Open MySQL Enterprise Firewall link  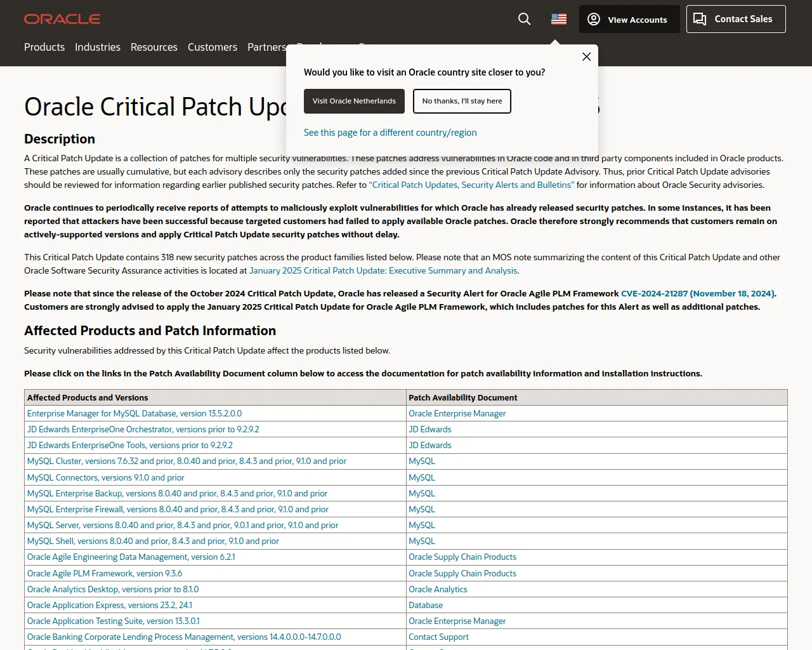(178, 509)
